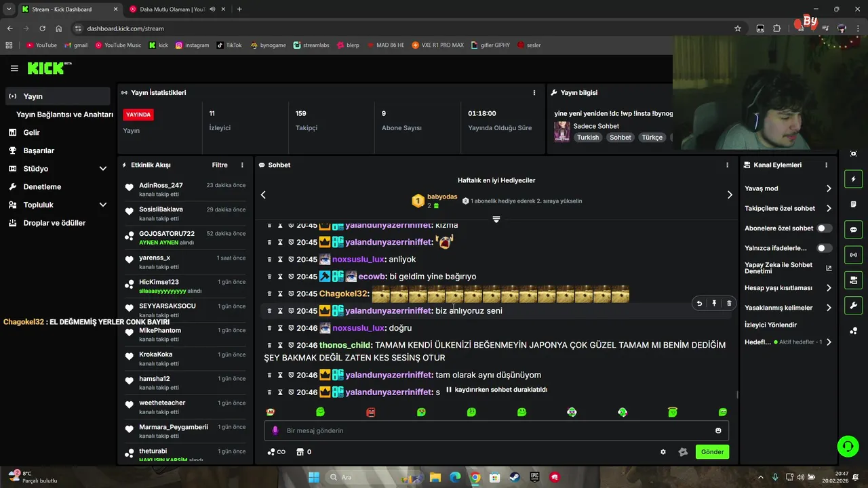Collapse the top gifters banner handle
Viewport: 868px width, 488px height.
click(496, 219)
